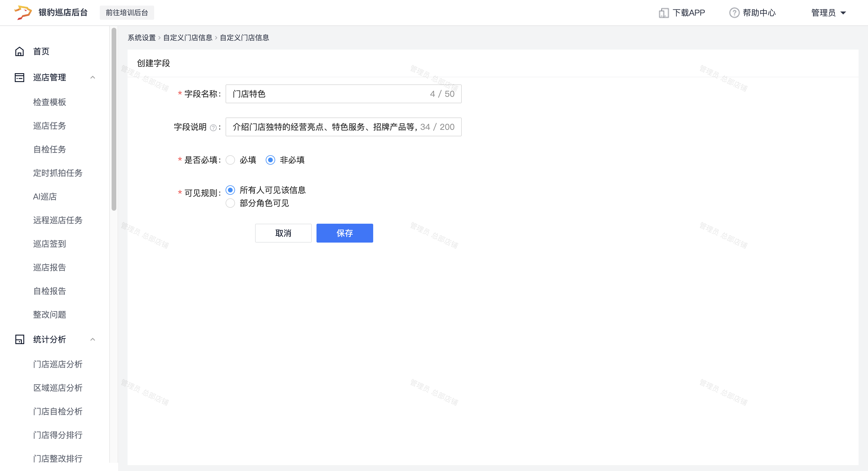Collapse the 巡店管理 menu section
This screenshot has width=868, height=471.
(93, 78)
